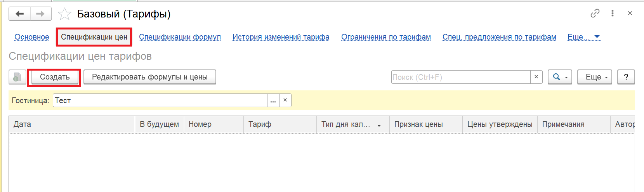Sort by Тип дня кал… column
This screenshot has width=644, height=192.
(x=353, y=125)
